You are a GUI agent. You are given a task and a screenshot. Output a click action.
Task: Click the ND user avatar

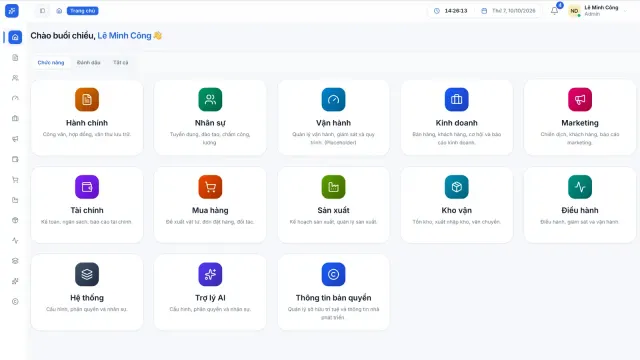tap(574, 11)
